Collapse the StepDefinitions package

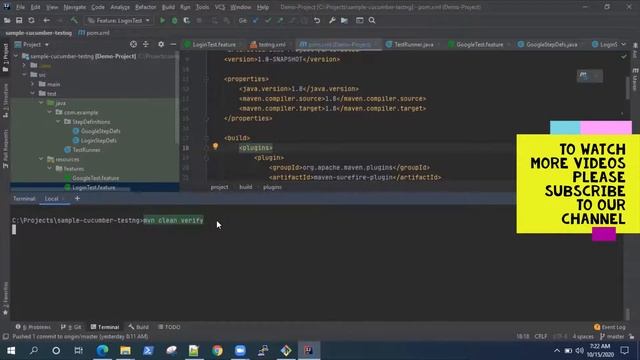tap(58, 122)
